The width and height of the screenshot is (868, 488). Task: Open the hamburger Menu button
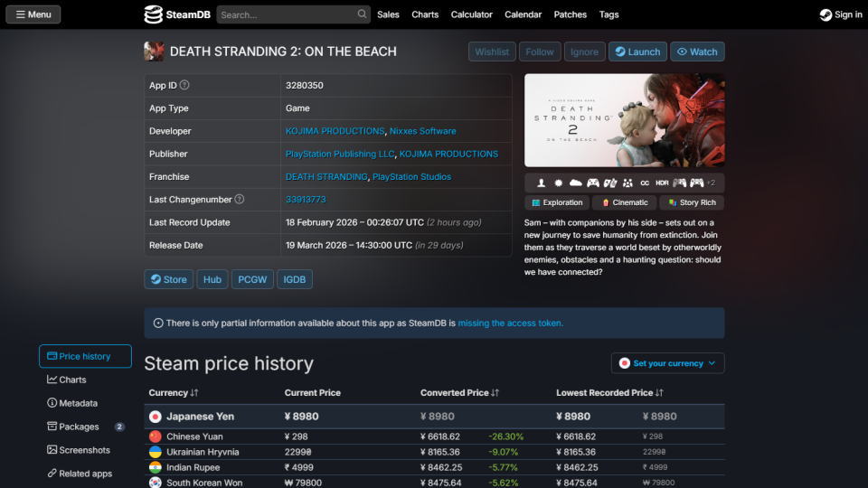tap(33, 14)
